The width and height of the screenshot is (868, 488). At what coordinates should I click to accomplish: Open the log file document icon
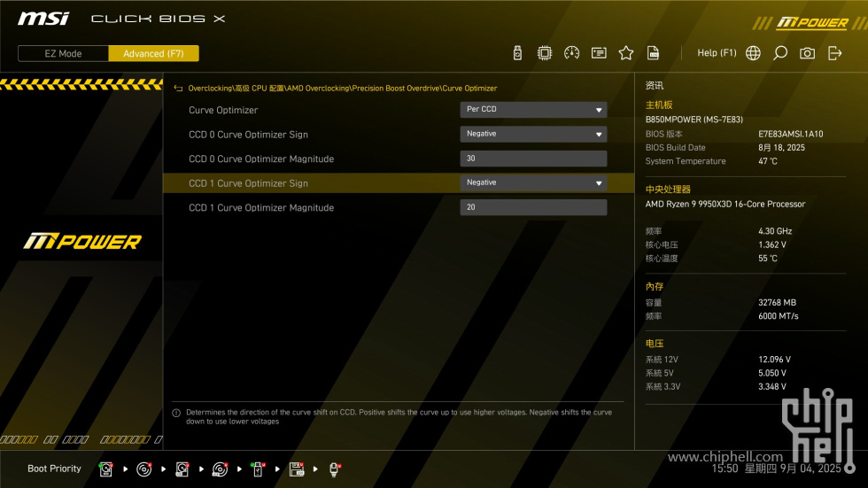pos(654,53)
